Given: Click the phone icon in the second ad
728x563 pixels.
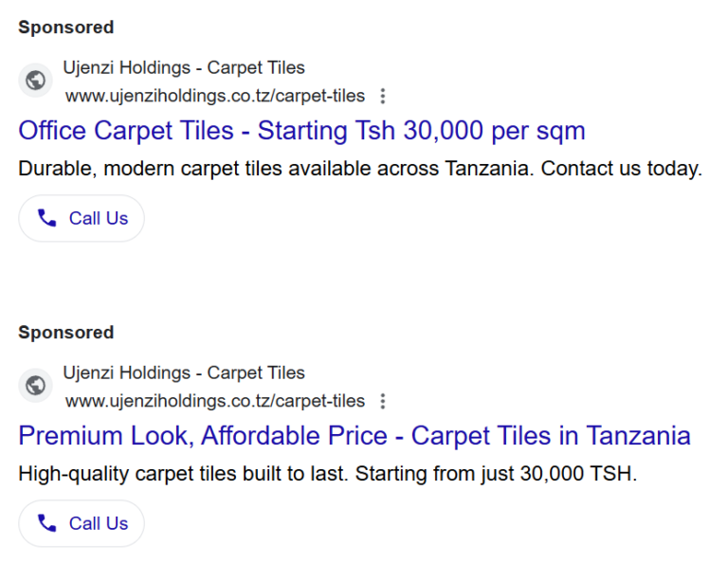Looking at the screenshot, I should click(x=47, y=523).
